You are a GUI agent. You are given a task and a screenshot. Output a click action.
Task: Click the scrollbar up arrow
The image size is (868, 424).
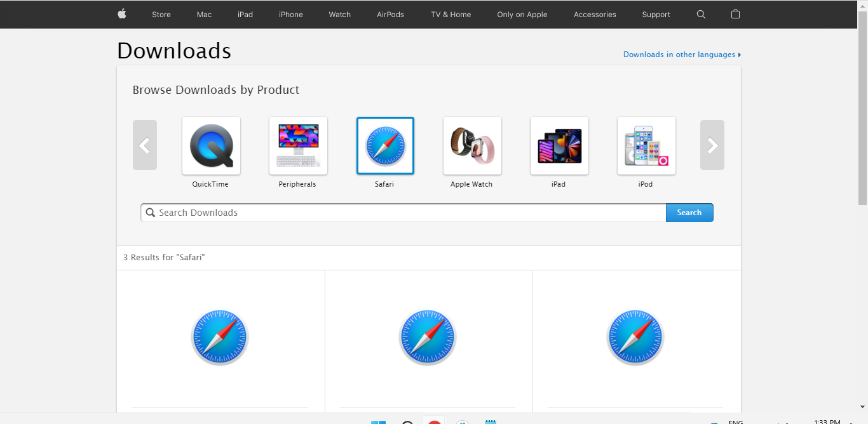[x=862, y=5]
